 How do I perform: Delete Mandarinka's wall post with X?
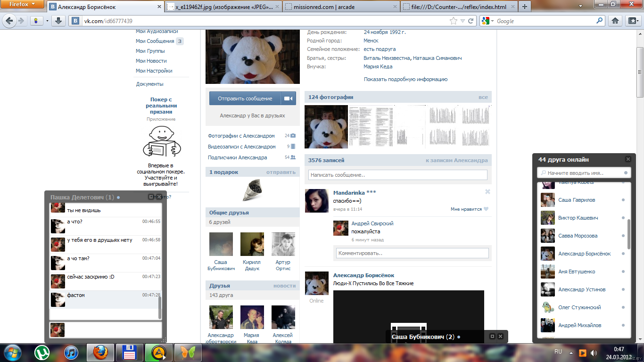488,192
